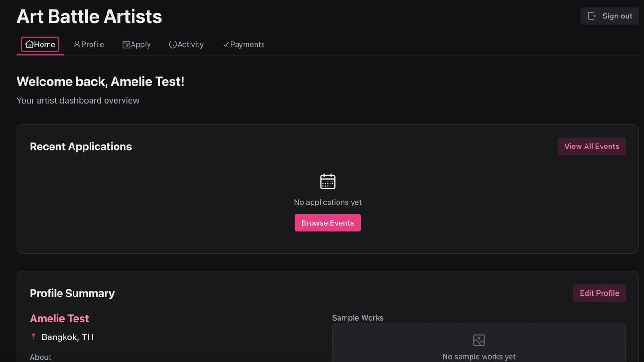This screenshot has height=362, width=644.
Task: Click the calendar icon beside Apply
Action: 126,44
